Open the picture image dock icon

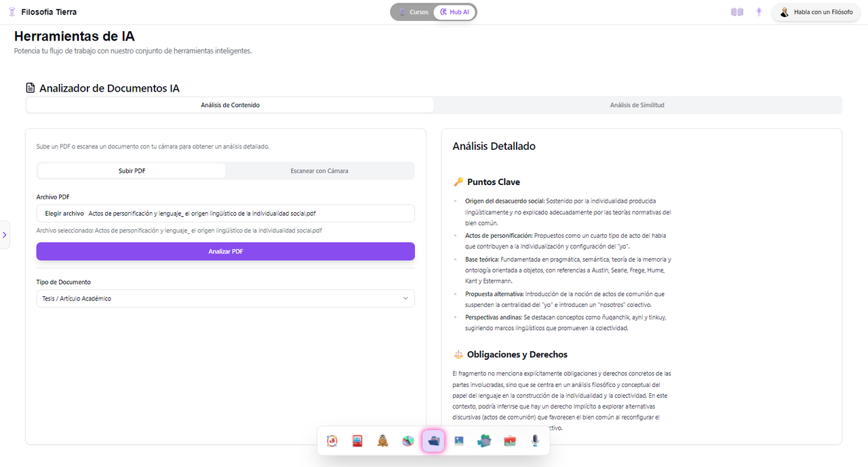[459, 441]
